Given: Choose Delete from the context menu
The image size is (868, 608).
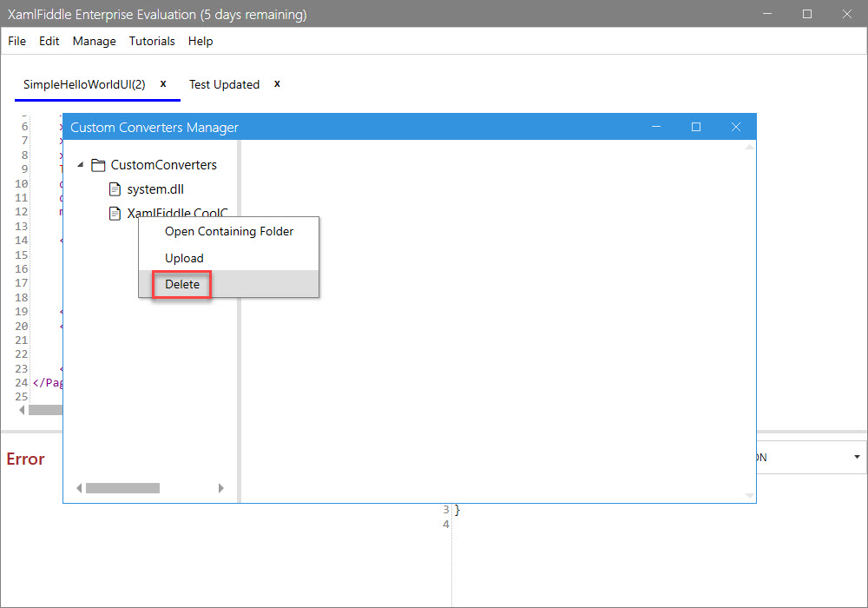Looking at the screenshot, I should (182, 284).
